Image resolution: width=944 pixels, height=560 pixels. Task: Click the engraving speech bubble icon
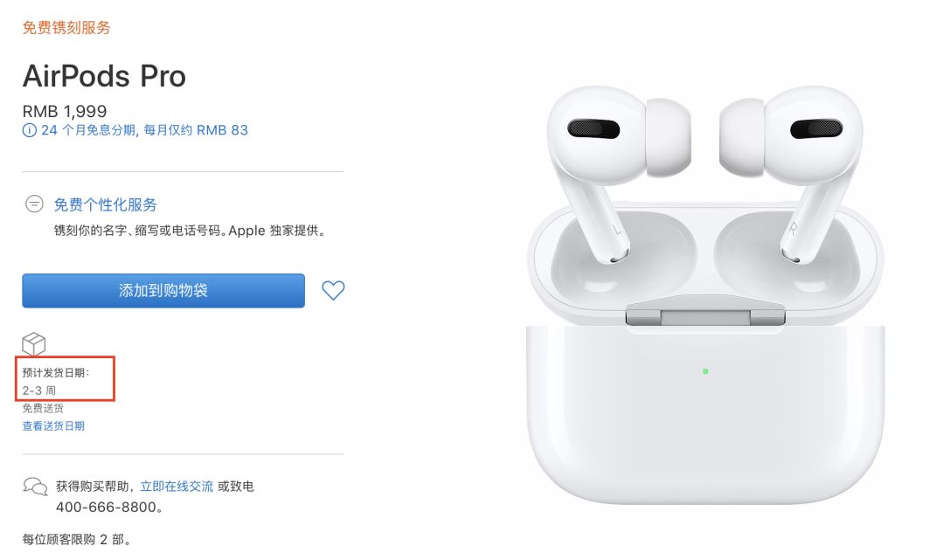point(34,204)
